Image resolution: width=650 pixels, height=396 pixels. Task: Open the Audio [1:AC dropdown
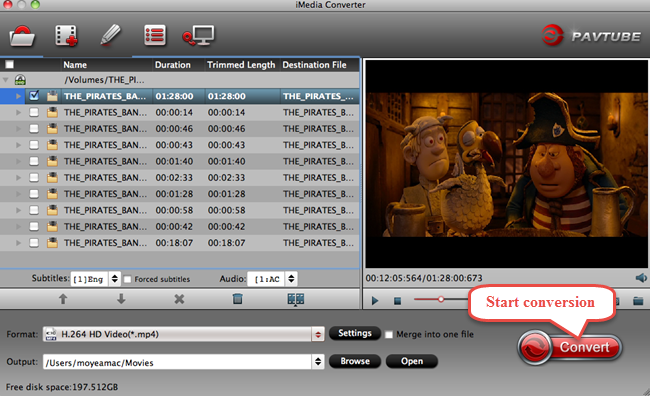(x=272, y=279)
